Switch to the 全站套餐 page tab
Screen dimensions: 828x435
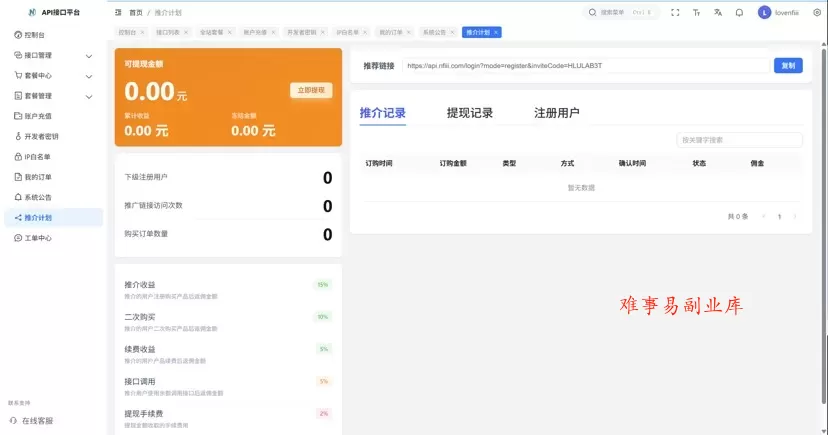tap(211, 32)
